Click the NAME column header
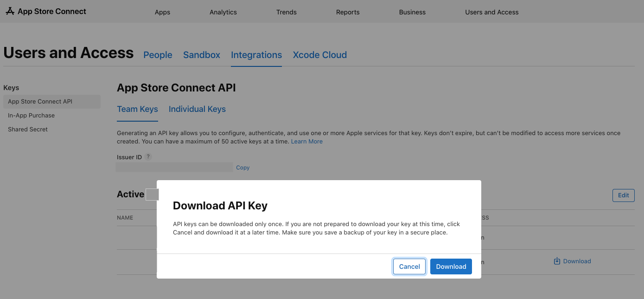 click(x=125, y=218)
